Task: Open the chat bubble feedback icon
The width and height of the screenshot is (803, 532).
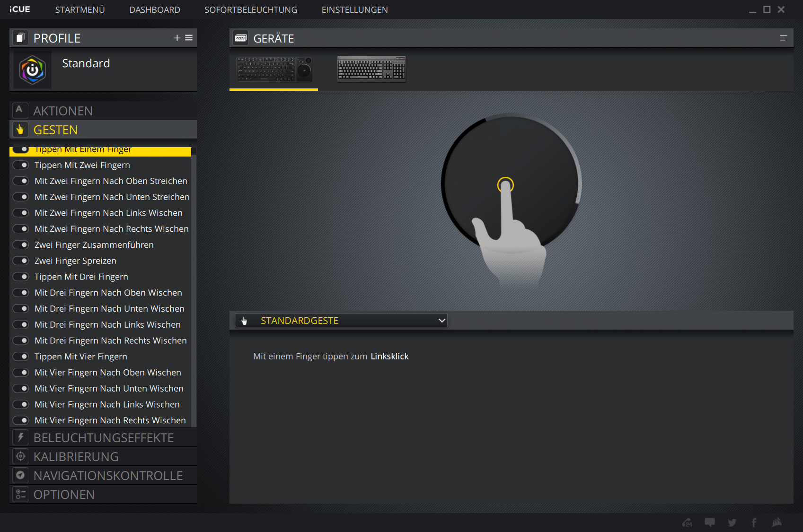Action: coord(710,523)
